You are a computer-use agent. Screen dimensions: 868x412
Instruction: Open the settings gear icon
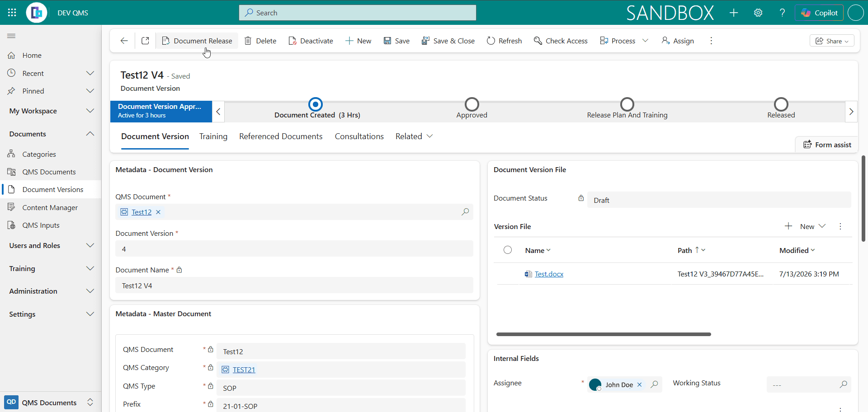point(758,13)
